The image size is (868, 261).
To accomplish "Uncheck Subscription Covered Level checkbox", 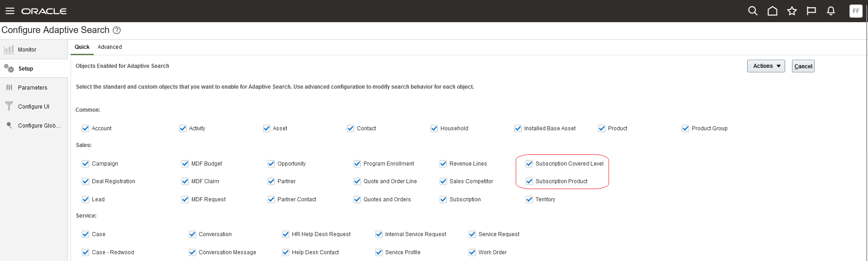I will [x=529, y=164].
